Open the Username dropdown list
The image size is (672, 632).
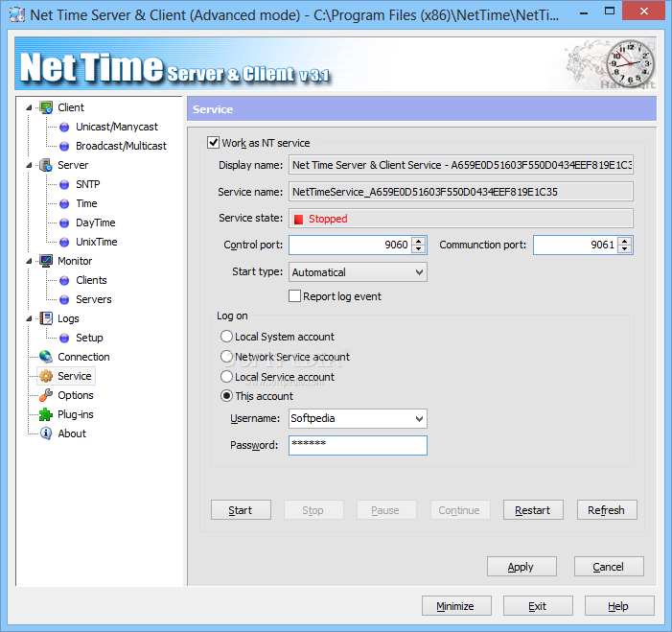coord(419,418)
